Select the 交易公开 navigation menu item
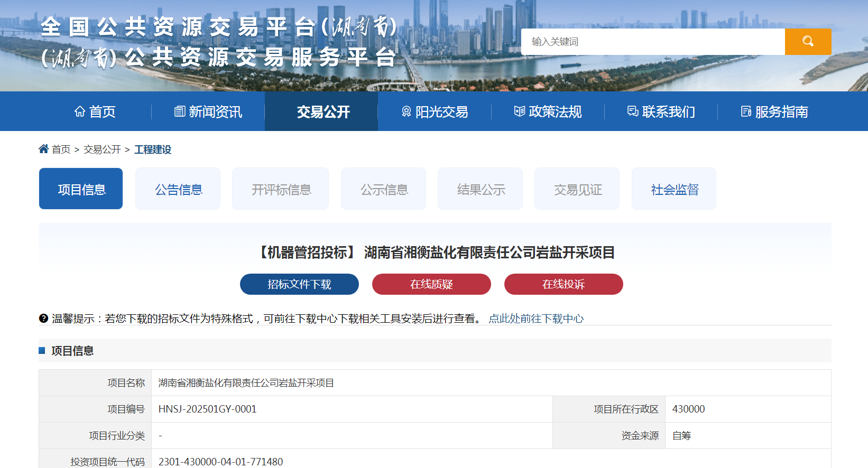 pyautogui.click(x=321, y=111)
